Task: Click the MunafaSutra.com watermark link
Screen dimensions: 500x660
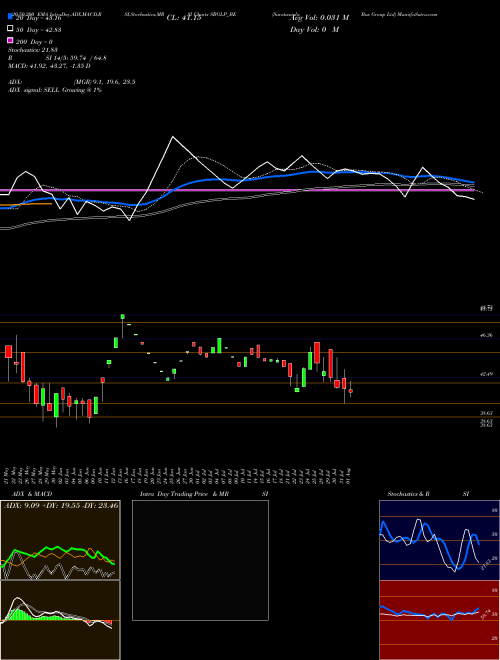Action: pyautogui.click(x=418, y=14)
